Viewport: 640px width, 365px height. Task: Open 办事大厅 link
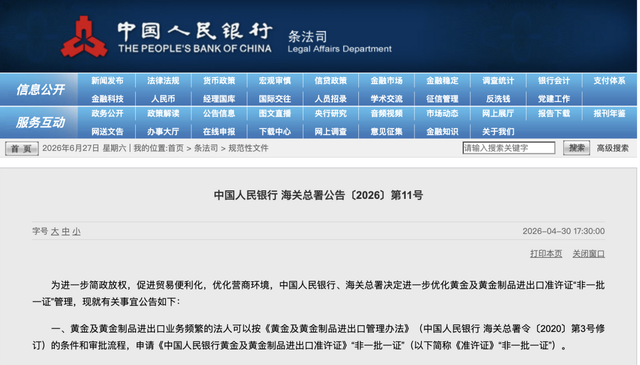(x=163, y=131)
